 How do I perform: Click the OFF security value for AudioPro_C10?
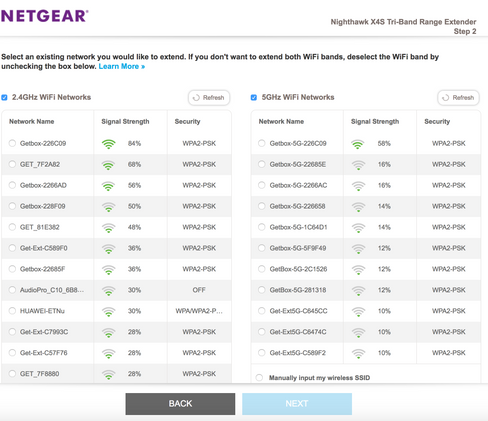[199, 290]
